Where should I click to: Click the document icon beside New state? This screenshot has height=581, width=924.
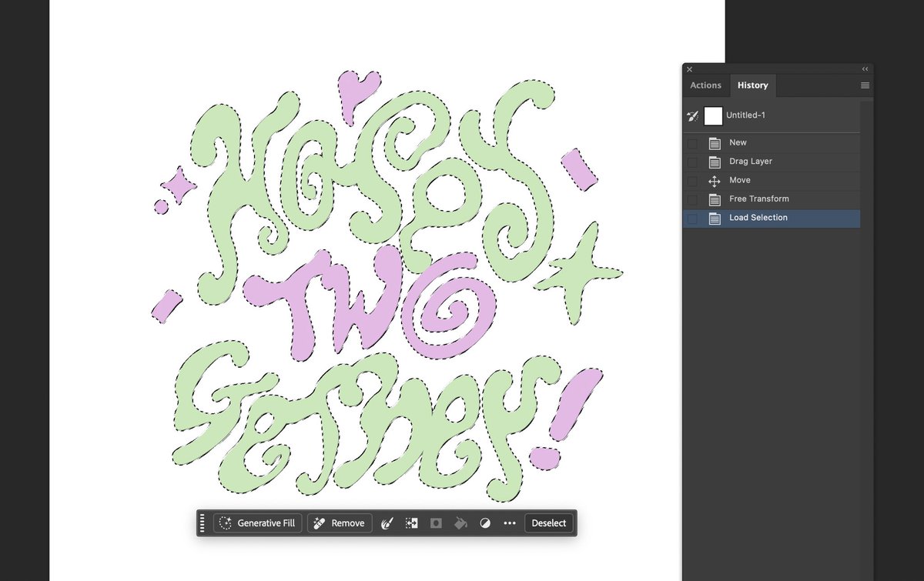coord(714,143)
